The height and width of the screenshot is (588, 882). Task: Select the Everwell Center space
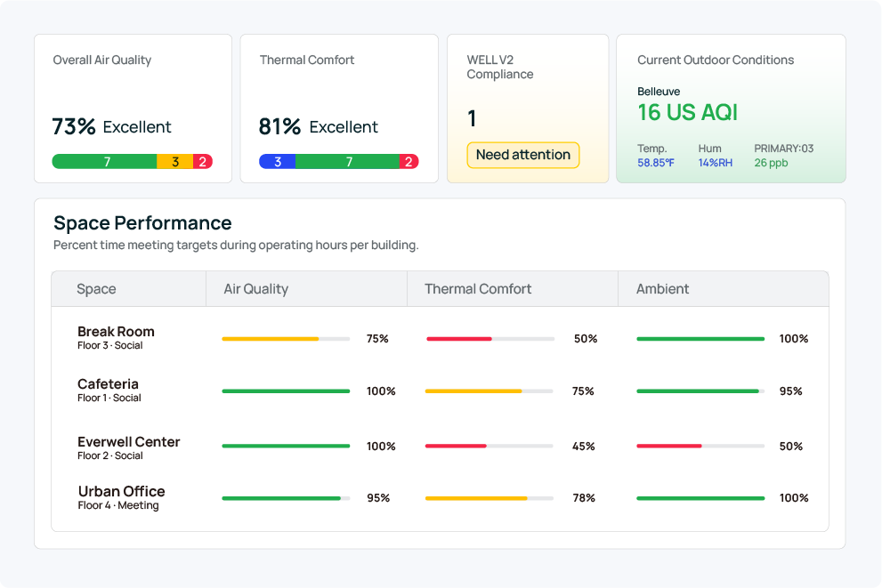tap(128, 442)
